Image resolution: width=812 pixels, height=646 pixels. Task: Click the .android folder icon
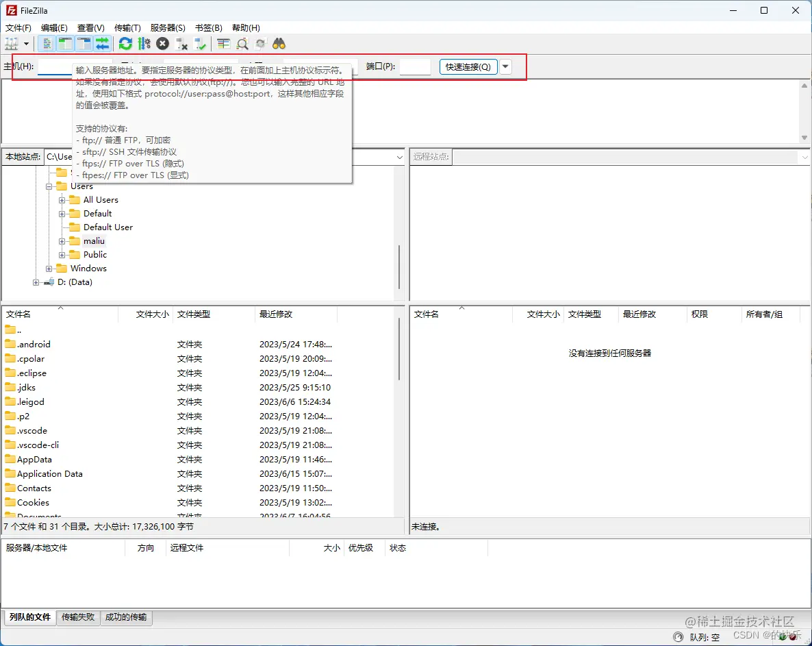pyautogui.click(x=10, y=343)
